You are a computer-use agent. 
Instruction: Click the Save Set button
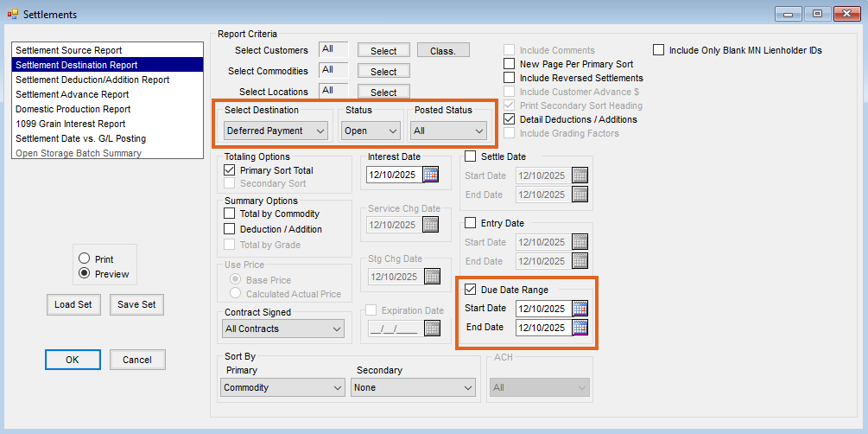(136, 304)
